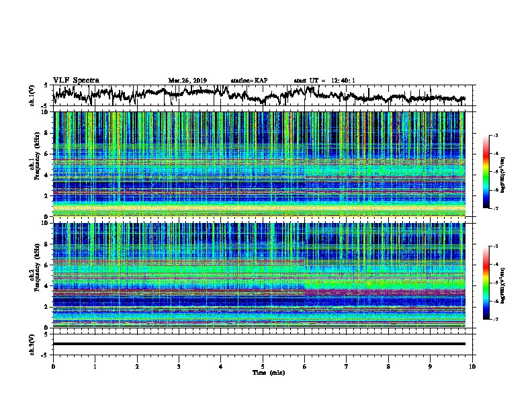The image size is (532, 411).
Task: Click the time axis tick label "9"
Action: click(430, 367)
